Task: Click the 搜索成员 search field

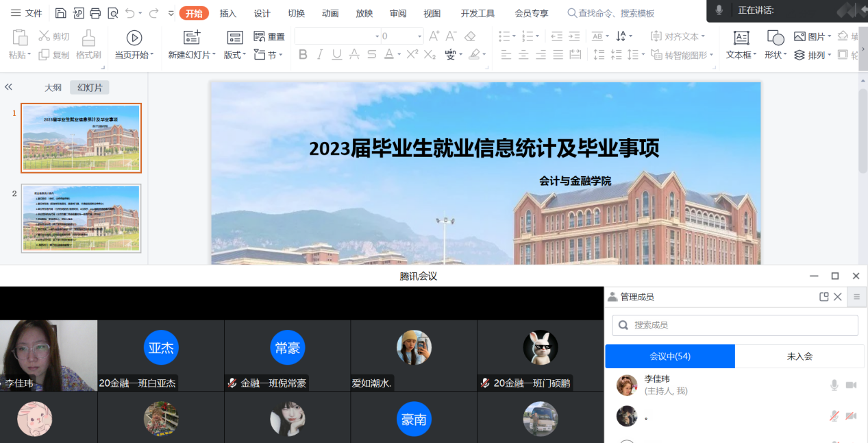Action: pyautogui.click(x=735, y=325)
